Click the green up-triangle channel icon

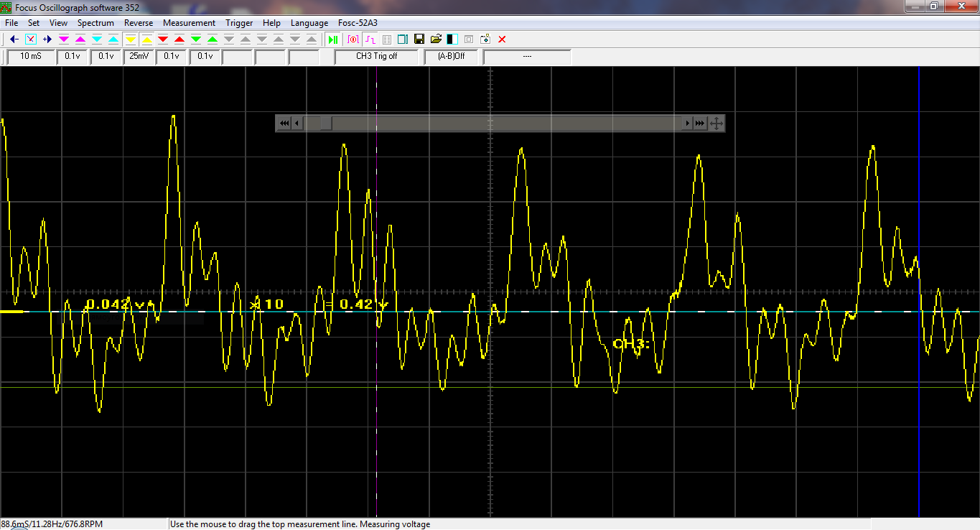pyautogui.click(x=213, y=39)
